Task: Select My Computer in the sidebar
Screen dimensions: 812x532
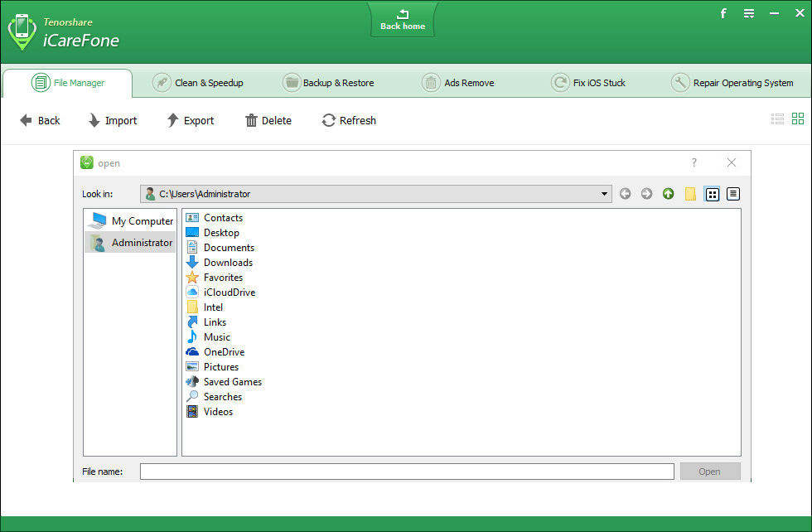Action: (131, 220)
